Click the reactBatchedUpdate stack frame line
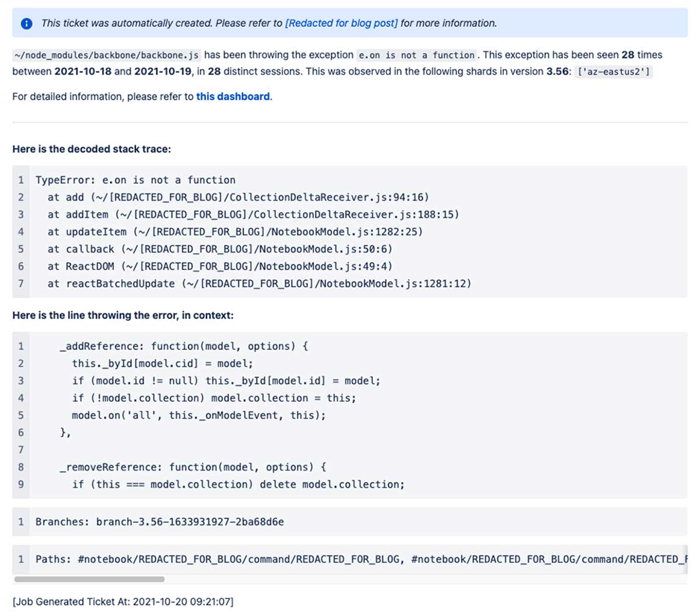Viewport: 700px width, 616px height. [257, 283]
